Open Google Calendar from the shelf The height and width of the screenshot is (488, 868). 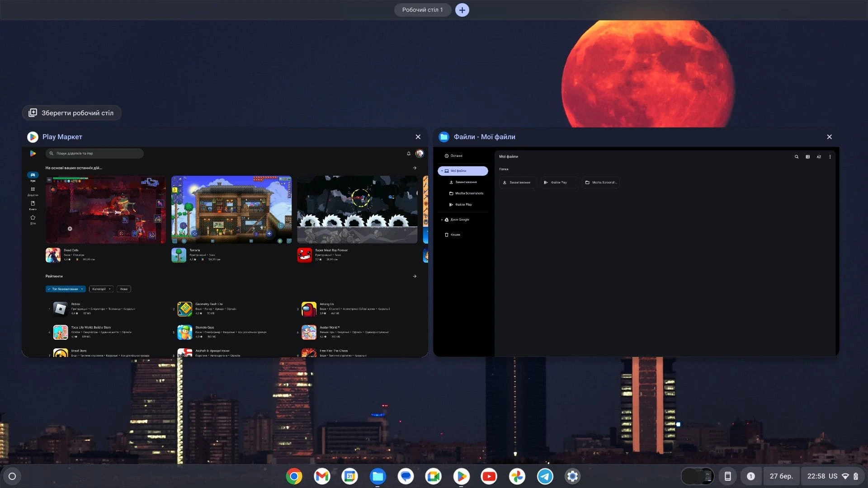click(x=349, y=476)
